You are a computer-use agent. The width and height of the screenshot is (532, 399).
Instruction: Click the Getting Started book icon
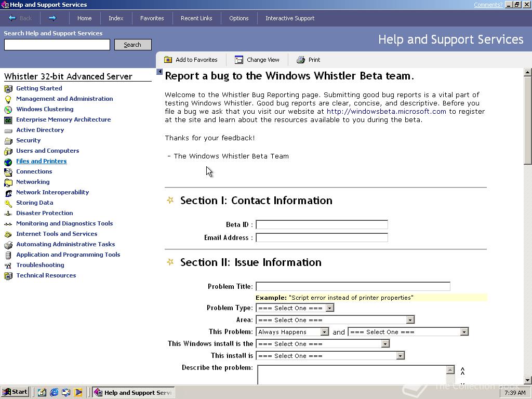click(8, 89)
